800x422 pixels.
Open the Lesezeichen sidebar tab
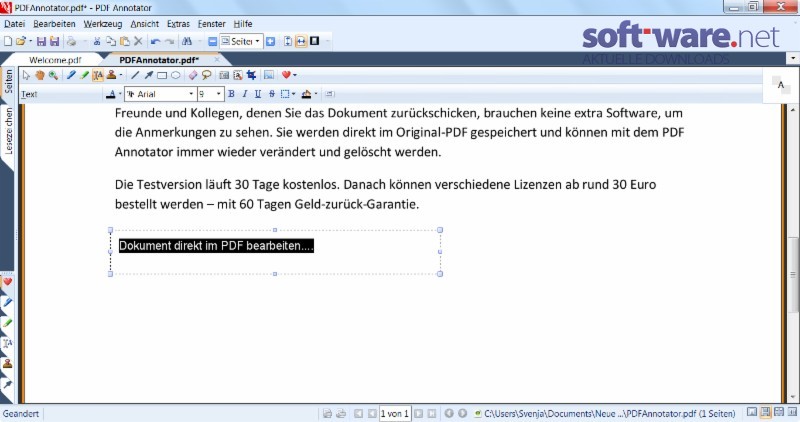click(8, 131)
